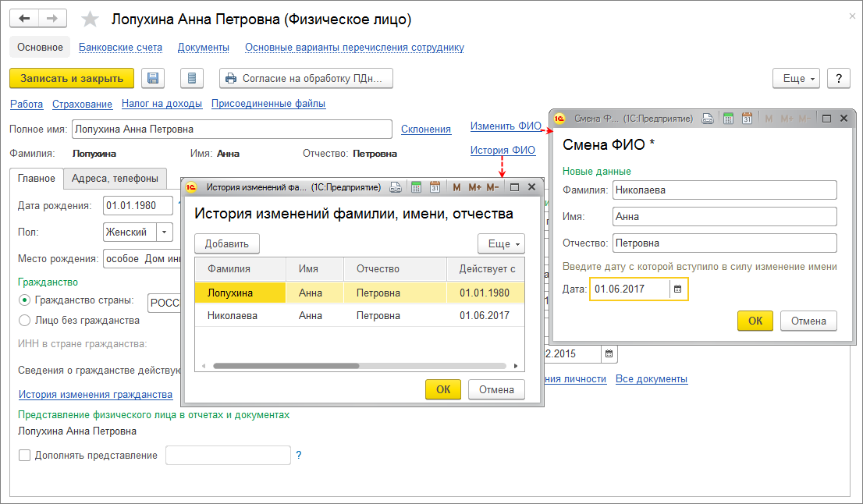Switch to Адреса, телефоны tab
This screenshot has width=863, height=504.
115,179
